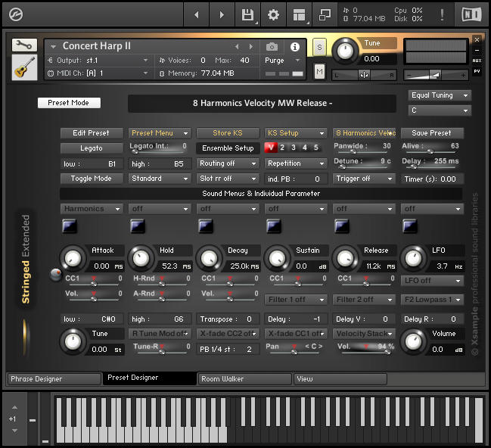The width and height of the screenshot is (491, 448).
Task: Open the Routing off dropdown
Action: tap(228, 163)
